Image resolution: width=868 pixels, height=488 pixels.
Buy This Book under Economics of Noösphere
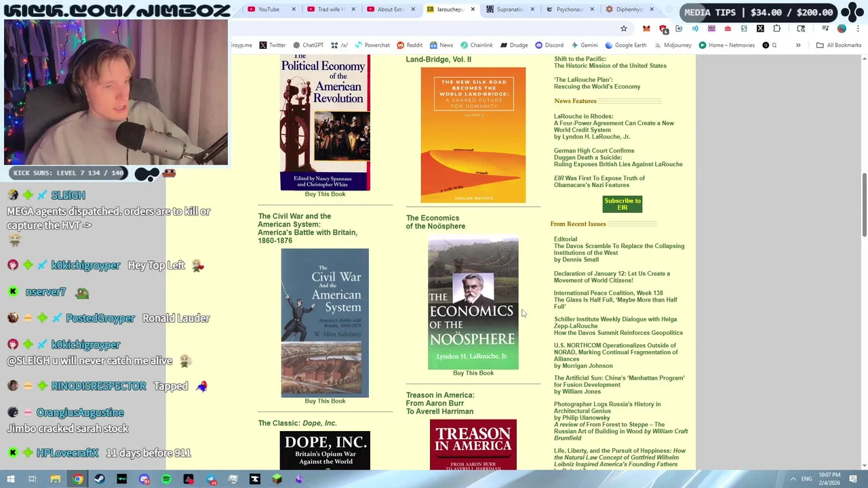[x=473, y=373]
